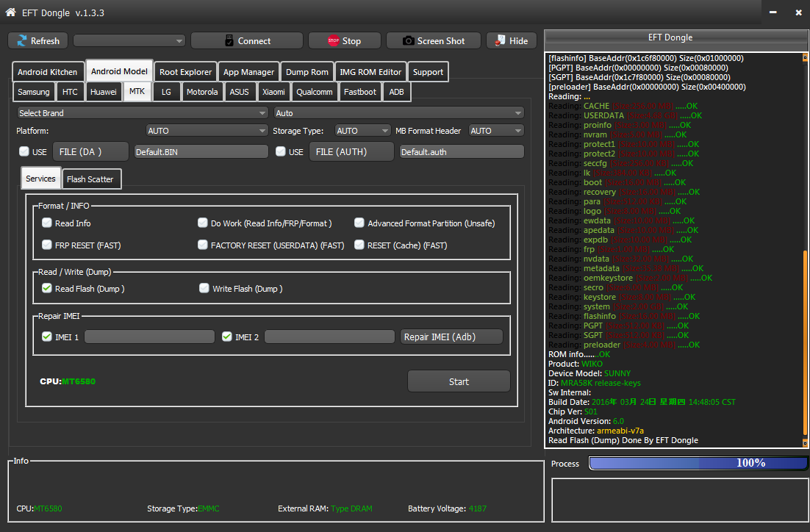Image resolution: width=810 pixels, height=532 pixels.
Task: Open the Qualcomm tab
Action: click(x=314, y=92)
